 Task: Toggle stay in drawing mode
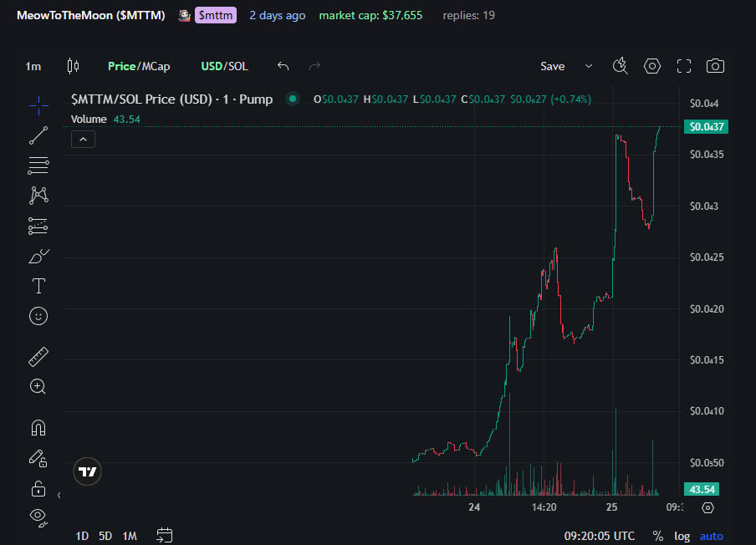click(x=38, y=458)
